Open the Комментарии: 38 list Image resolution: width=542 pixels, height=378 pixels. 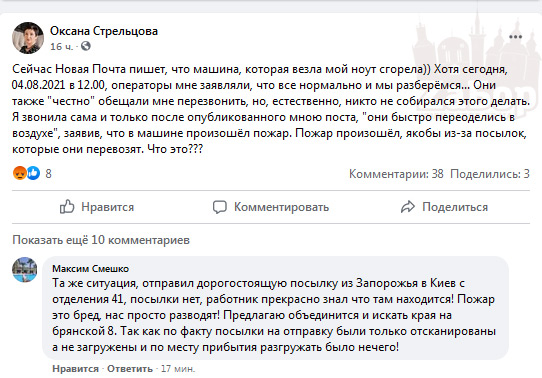click(x=396, y=173)
